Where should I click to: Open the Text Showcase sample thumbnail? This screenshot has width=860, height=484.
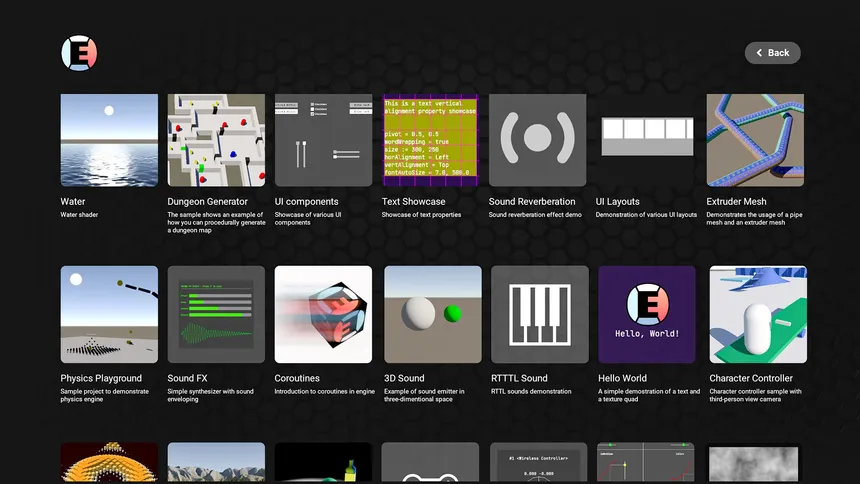click(x=430, y=140)
